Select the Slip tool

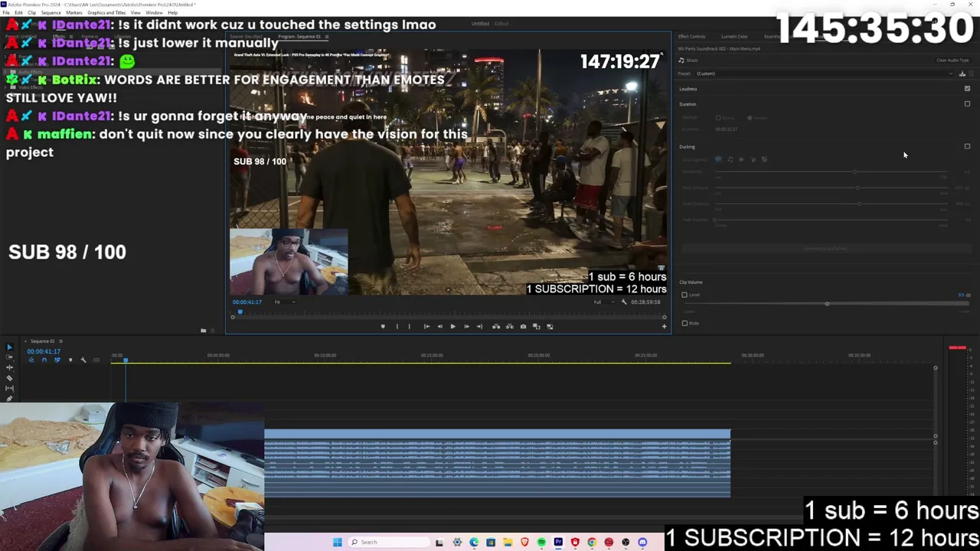[9, 388]
